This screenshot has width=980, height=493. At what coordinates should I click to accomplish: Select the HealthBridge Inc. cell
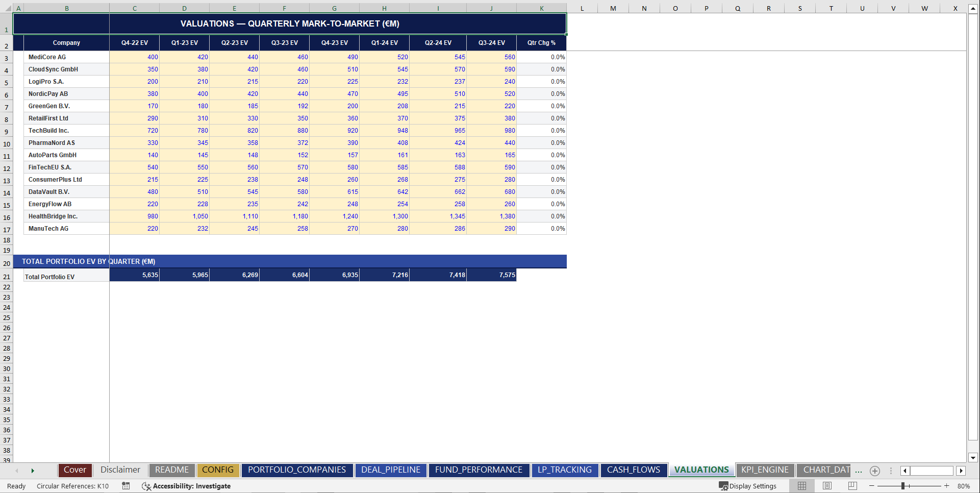point(66,216)
